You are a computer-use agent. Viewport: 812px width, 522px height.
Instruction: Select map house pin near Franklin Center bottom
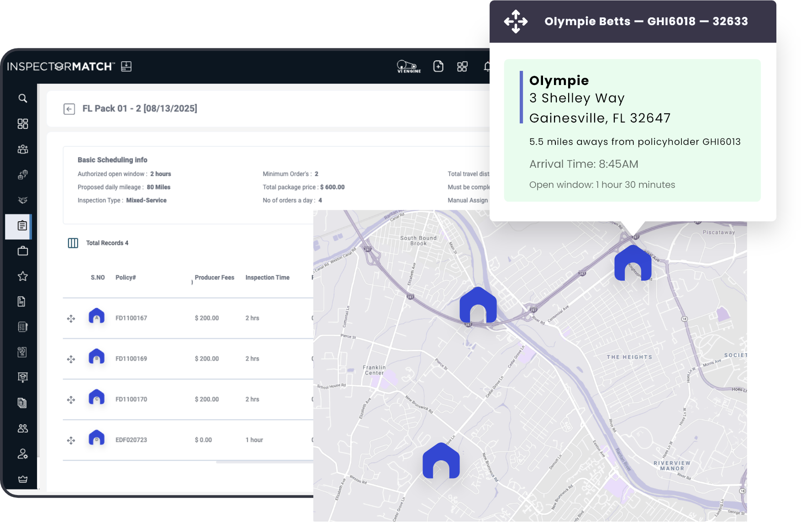point(441,460)
